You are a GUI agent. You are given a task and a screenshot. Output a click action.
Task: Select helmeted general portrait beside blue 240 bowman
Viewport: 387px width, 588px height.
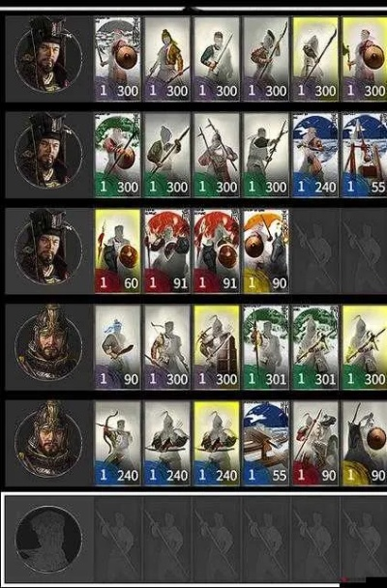point(48,441)
